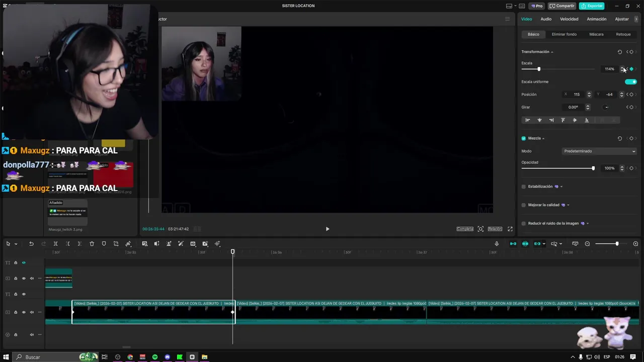Screen dimensions: 644x362
Task: Mute the main video track
Action: (x=32, y=312)
